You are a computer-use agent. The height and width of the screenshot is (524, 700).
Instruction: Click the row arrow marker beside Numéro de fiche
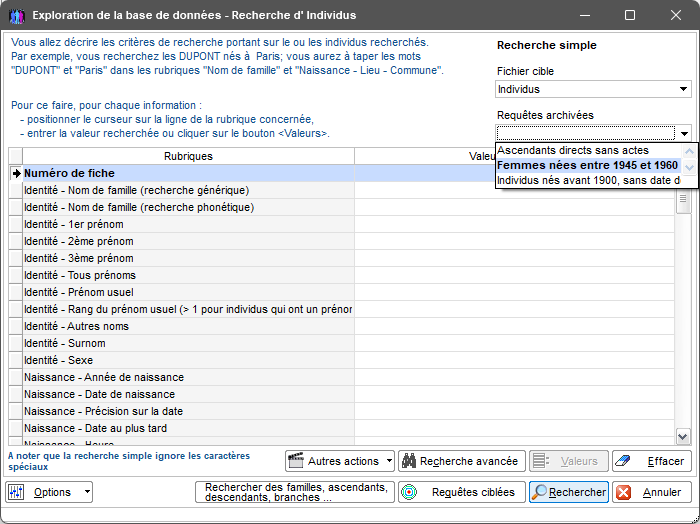click(x=16, y=174)
